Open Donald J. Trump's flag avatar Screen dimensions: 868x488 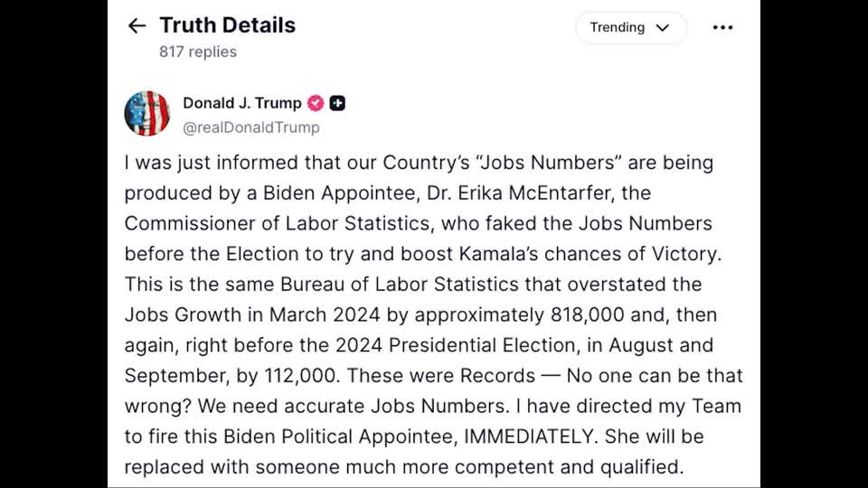(x=147, y=114)
